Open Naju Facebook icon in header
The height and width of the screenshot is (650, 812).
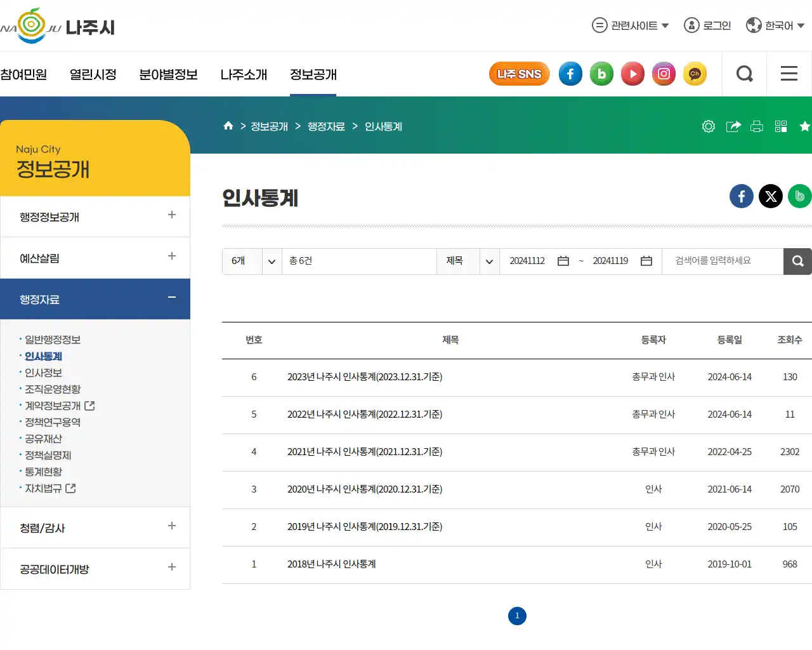pos(570,74)
